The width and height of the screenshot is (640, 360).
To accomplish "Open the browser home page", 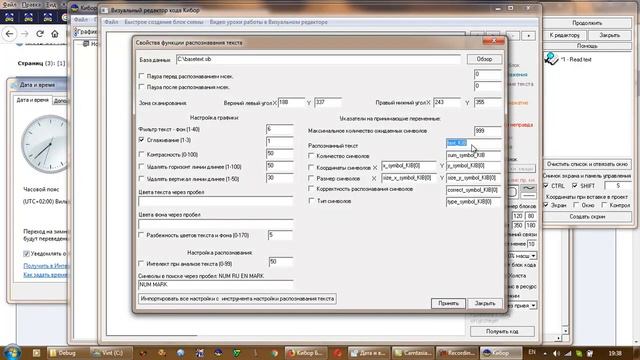I will (x=55, y=34).
